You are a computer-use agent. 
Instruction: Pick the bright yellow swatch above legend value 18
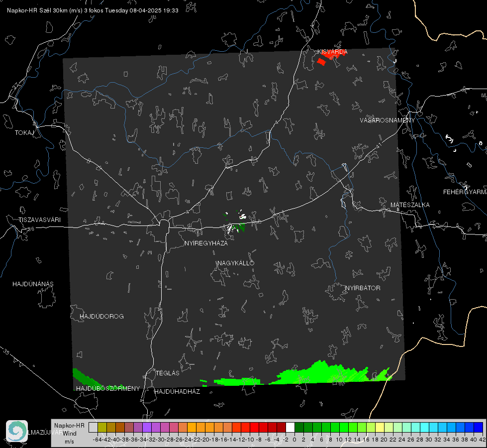pyautogui.click(x=380, y=428)
